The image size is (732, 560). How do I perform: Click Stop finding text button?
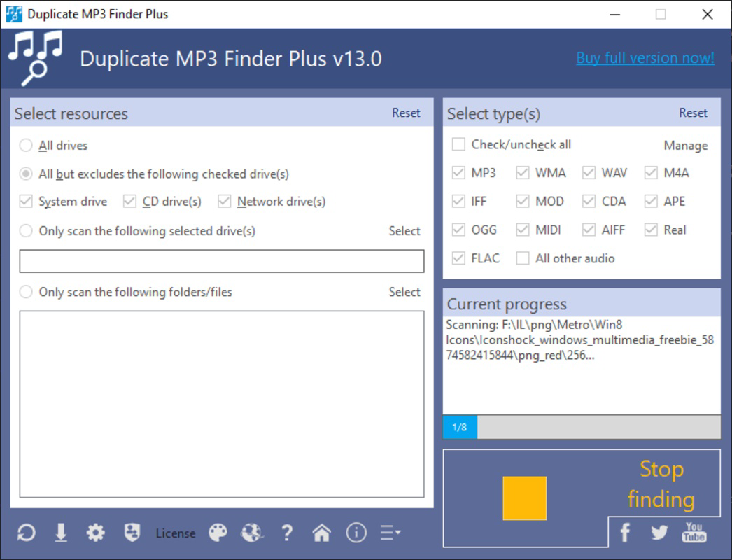point(661,484)
